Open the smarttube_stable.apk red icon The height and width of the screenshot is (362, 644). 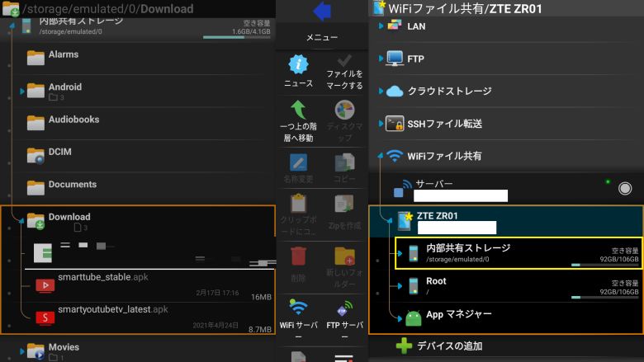tap(45, 285)
